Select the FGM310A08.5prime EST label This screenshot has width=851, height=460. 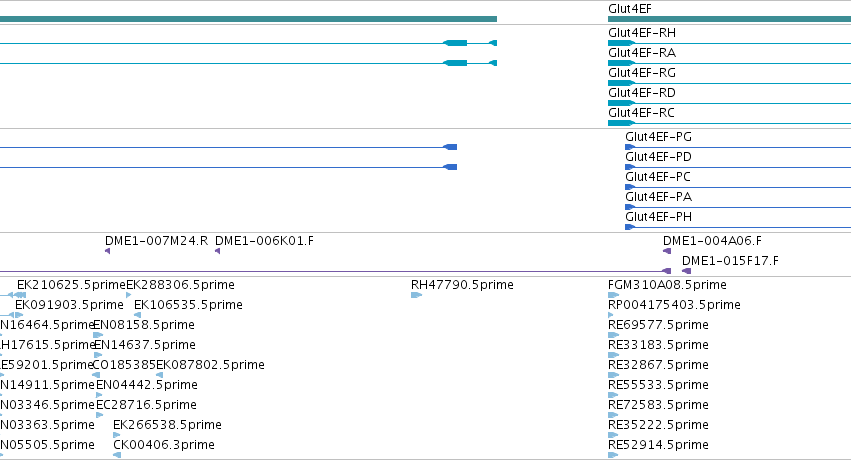coord(667,285)
